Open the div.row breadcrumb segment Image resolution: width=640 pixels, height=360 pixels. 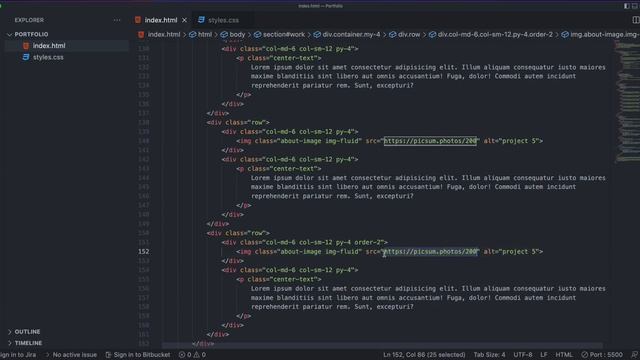(x=409, y=35)
